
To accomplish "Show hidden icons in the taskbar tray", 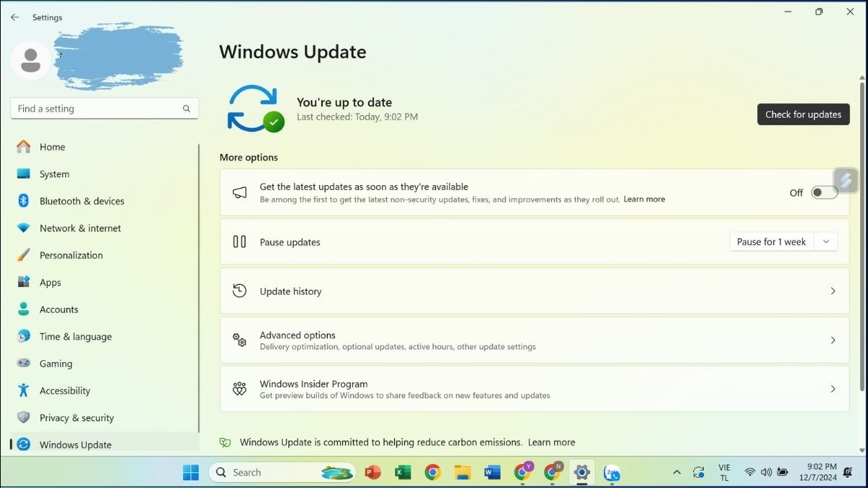I will tap(676, 472).
